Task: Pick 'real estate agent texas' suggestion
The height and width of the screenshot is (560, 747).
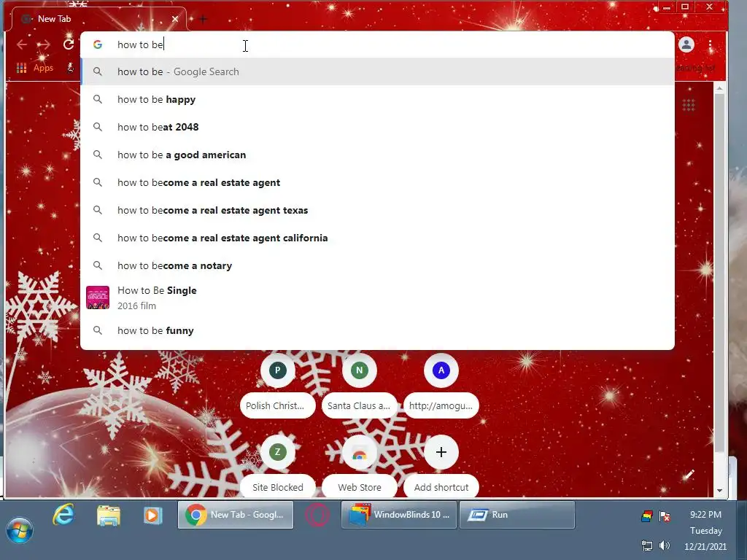Action: click(377, 210)
